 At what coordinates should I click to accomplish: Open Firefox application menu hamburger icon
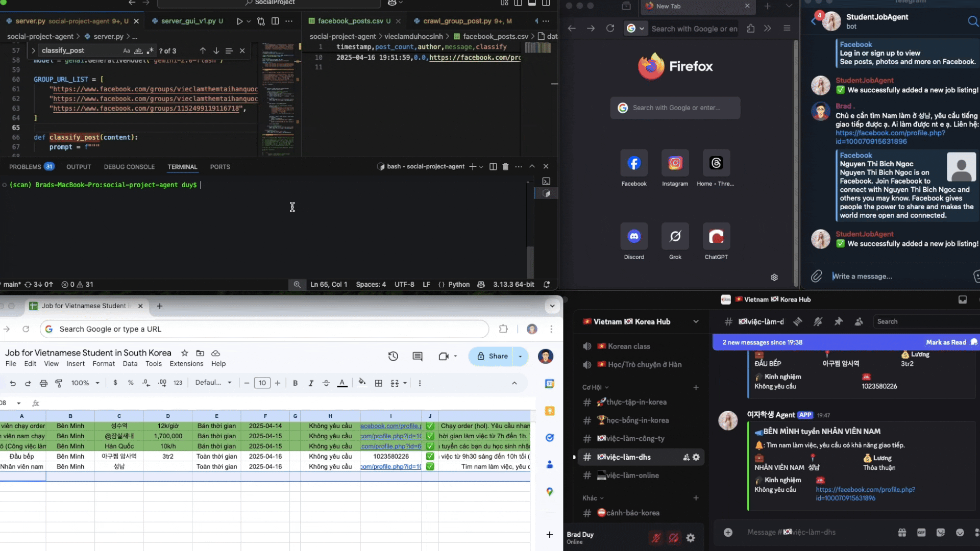[x=787, y=29]
